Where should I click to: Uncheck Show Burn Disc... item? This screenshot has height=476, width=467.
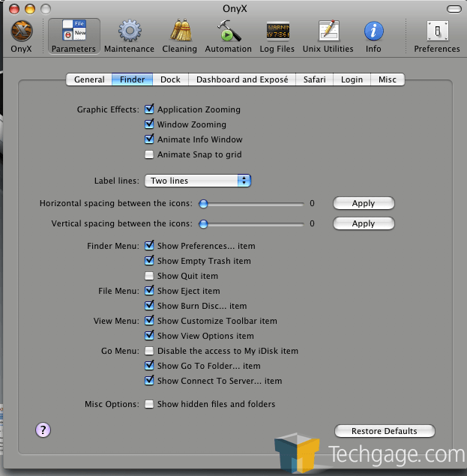tap(149, 305)
